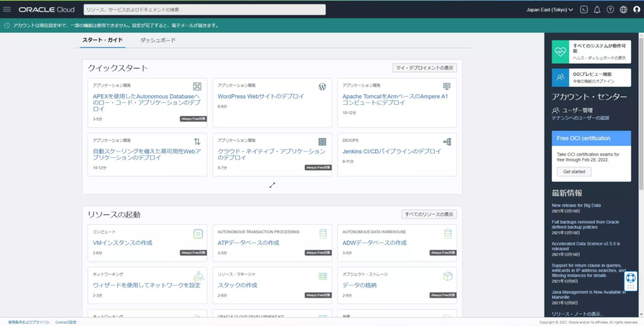Click the マイ・デプロイメントの表示 button

click(425, 68)
